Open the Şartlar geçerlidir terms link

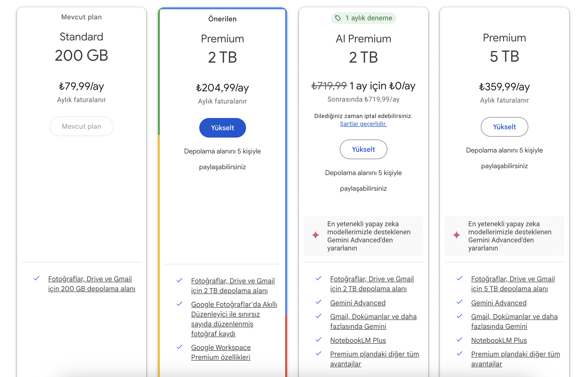tap(363, 124)
